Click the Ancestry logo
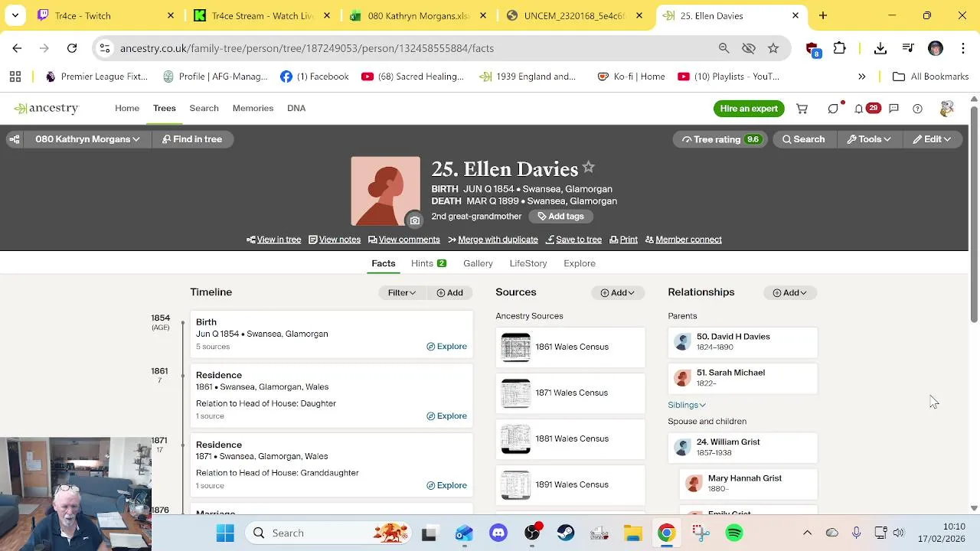Viewport: 980px width, 551px height. pyautogui.click(x=47, y=108)
